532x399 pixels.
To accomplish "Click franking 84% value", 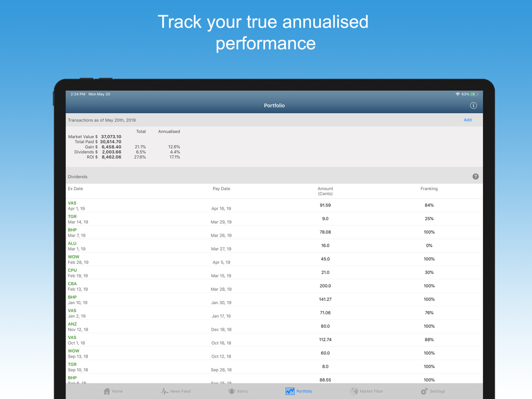I will 429,205.
